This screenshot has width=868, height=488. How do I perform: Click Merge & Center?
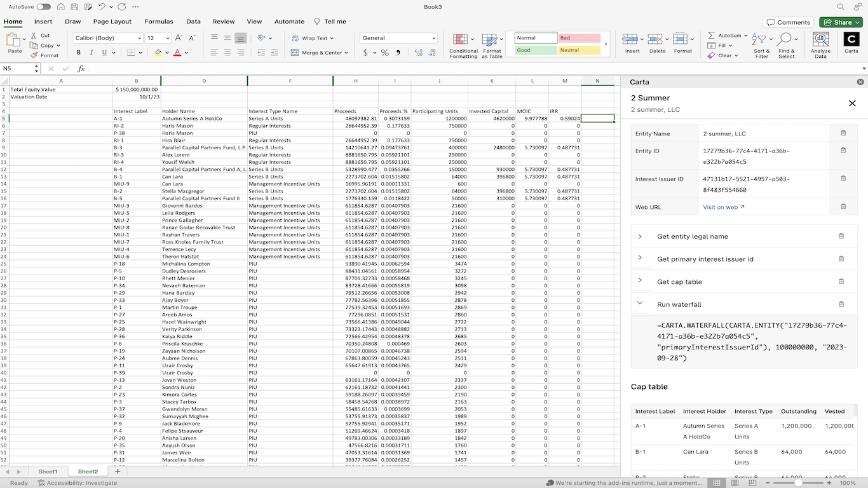point(320,53)
